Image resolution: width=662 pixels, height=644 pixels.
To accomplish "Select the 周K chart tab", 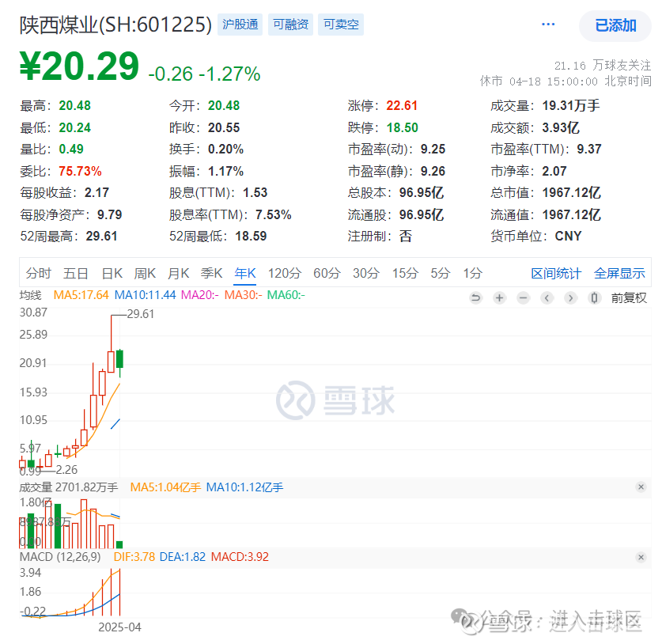I will (x=145, y=273).
